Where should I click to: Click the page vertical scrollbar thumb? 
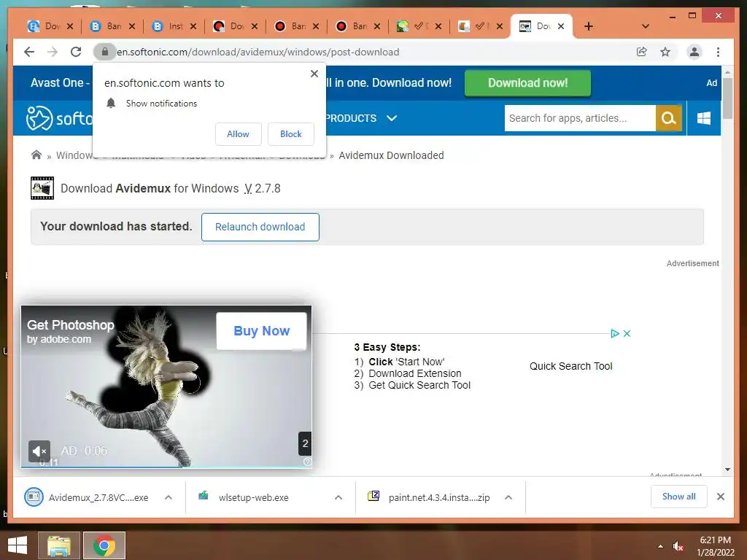point(727,98)
